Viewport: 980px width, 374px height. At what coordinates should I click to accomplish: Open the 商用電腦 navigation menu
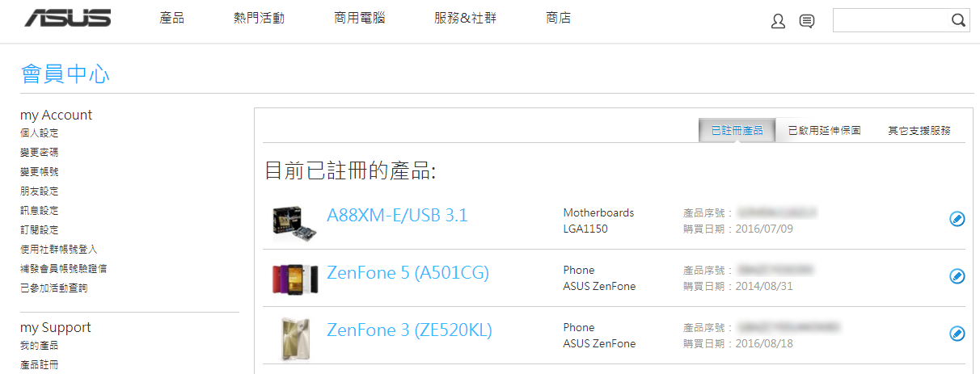click(359, 18)
